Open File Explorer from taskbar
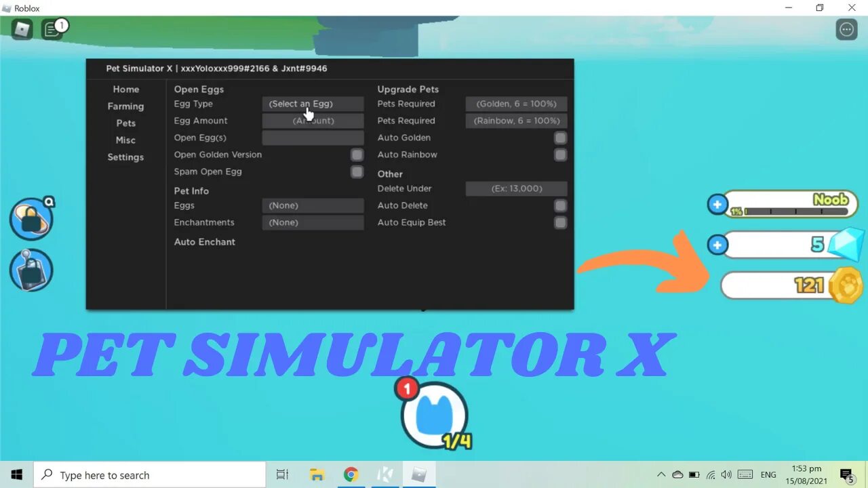The width and height of the screenshot is (868, 488). 317,474
